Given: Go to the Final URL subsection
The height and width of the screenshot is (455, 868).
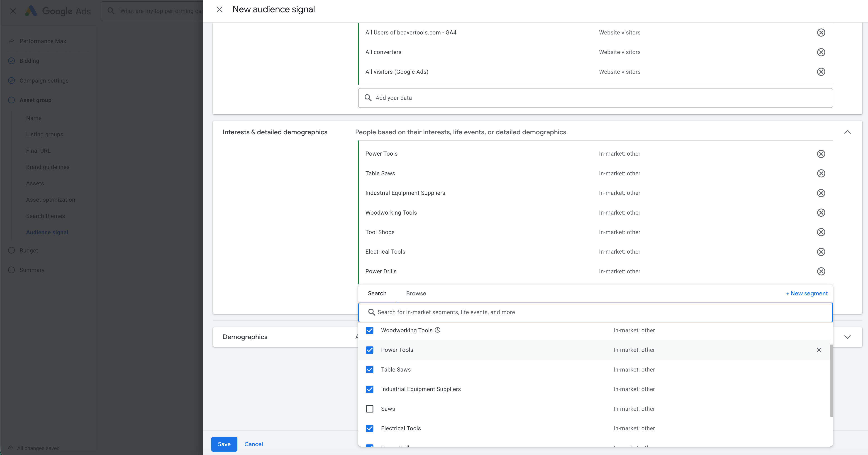Looking at the screenshot, I should click(38, 151).
